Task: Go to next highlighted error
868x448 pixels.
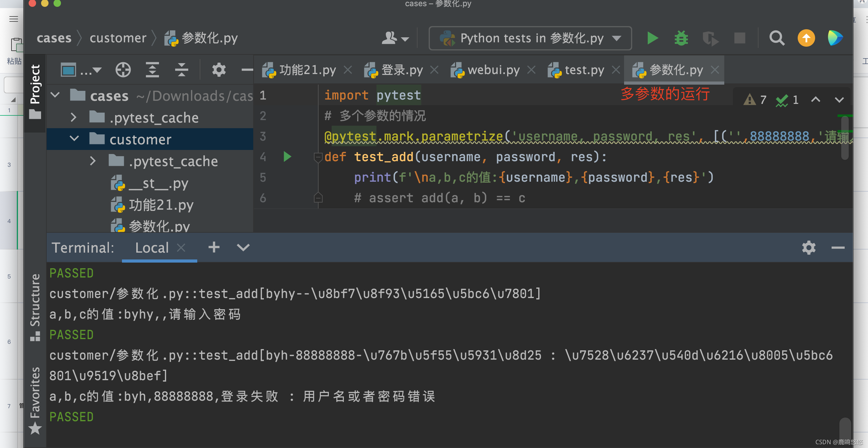Action: click(x=839, y=100)
